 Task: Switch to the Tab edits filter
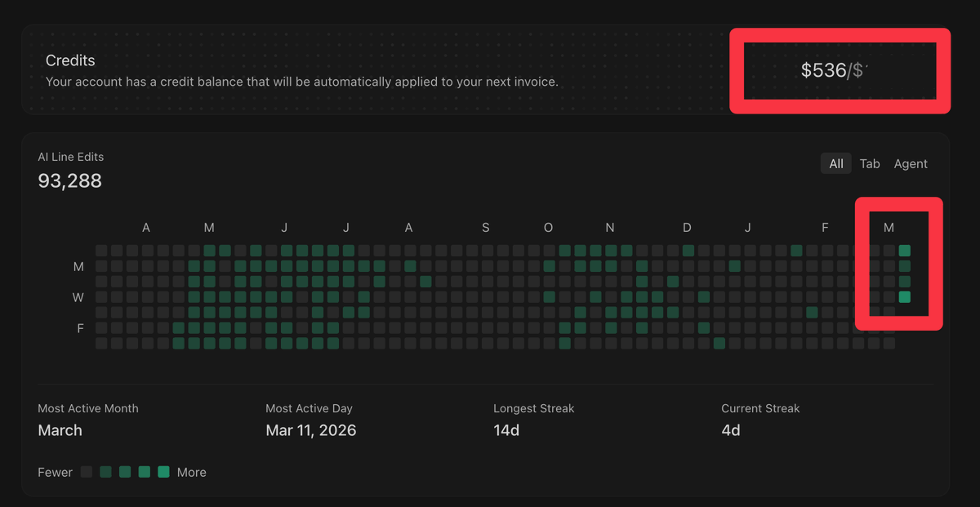[x=870, y=163]
